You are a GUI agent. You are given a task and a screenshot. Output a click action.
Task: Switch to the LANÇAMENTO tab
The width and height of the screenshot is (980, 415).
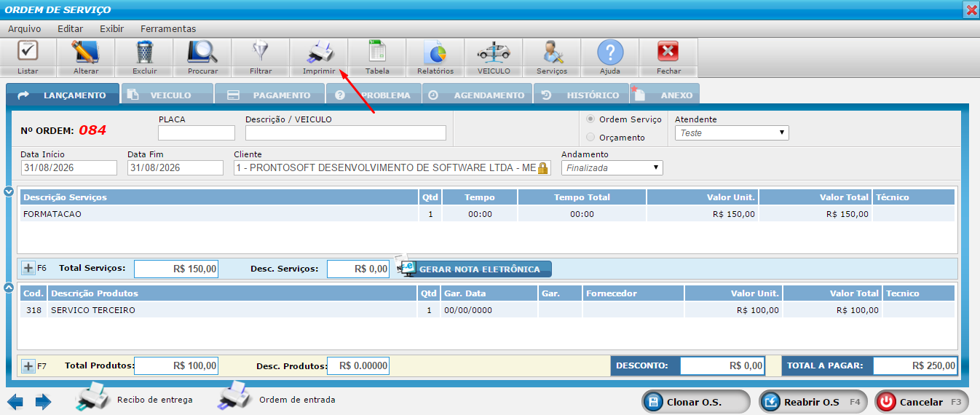(61, 95)
